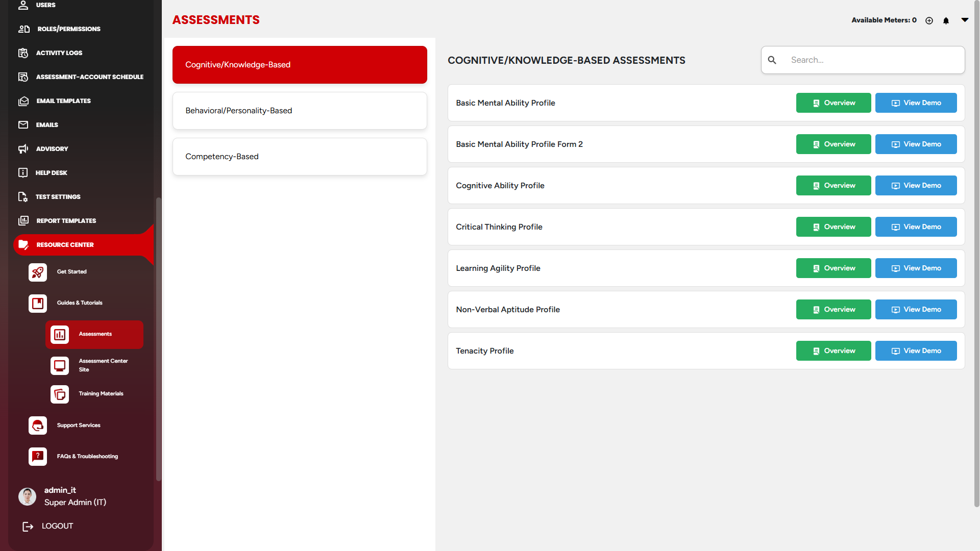Click the Help Desk sidebar icon

coord(23,172)
